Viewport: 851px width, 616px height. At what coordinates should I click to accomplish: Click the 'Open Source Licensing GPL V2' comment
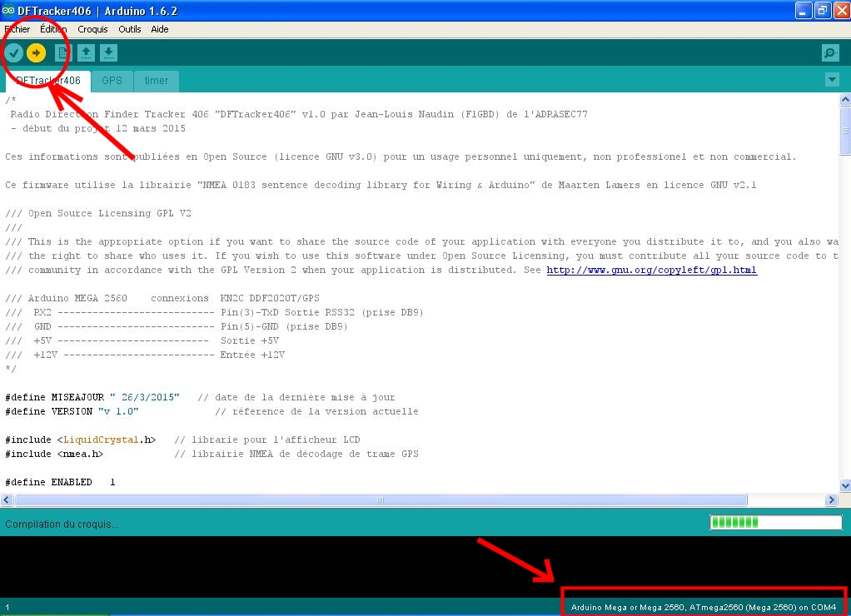[x=98, y=213]
